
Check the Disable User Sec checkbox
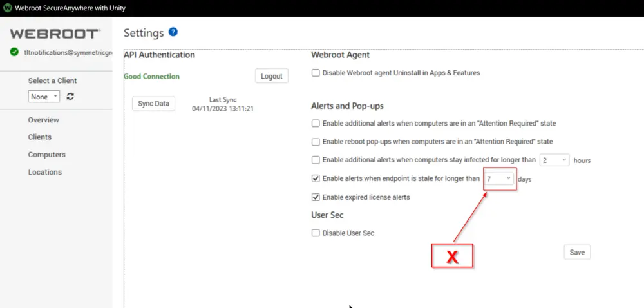tap(316, 233)
